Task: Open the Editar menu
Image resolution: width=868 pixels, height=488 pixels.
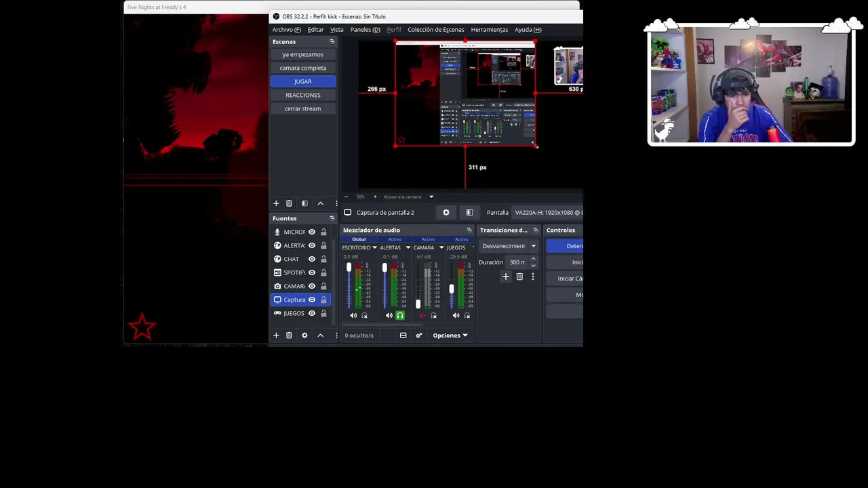Action: [x=315, y=29]
